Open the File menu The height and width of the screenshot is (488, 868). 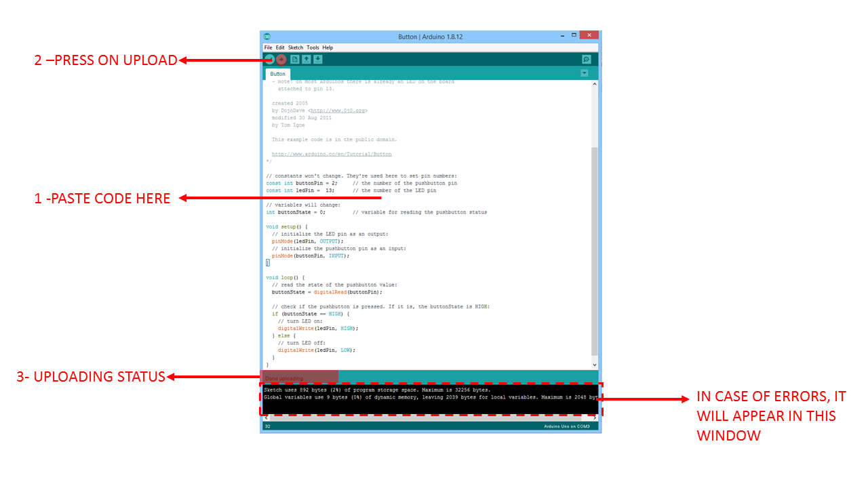click(x=269, y=48)
